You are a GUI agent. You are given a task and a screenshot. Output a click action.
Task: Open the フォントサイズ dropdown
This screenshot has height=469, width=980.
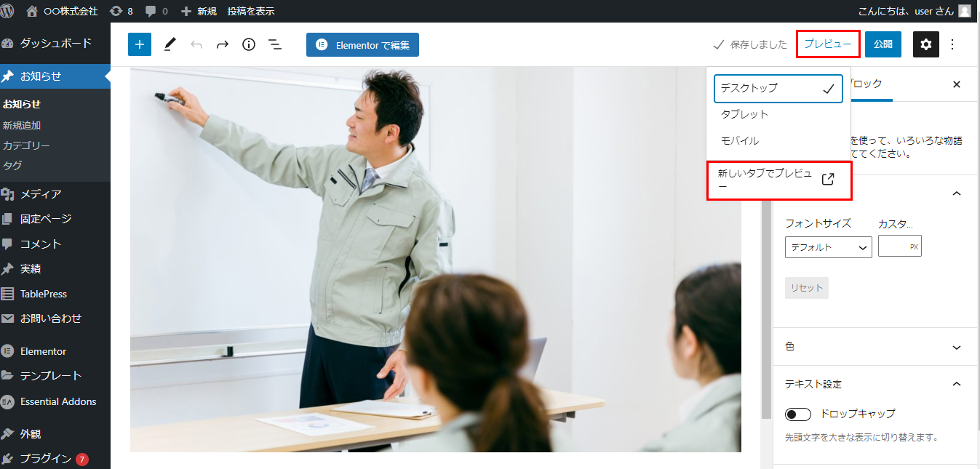coord(829,247)
